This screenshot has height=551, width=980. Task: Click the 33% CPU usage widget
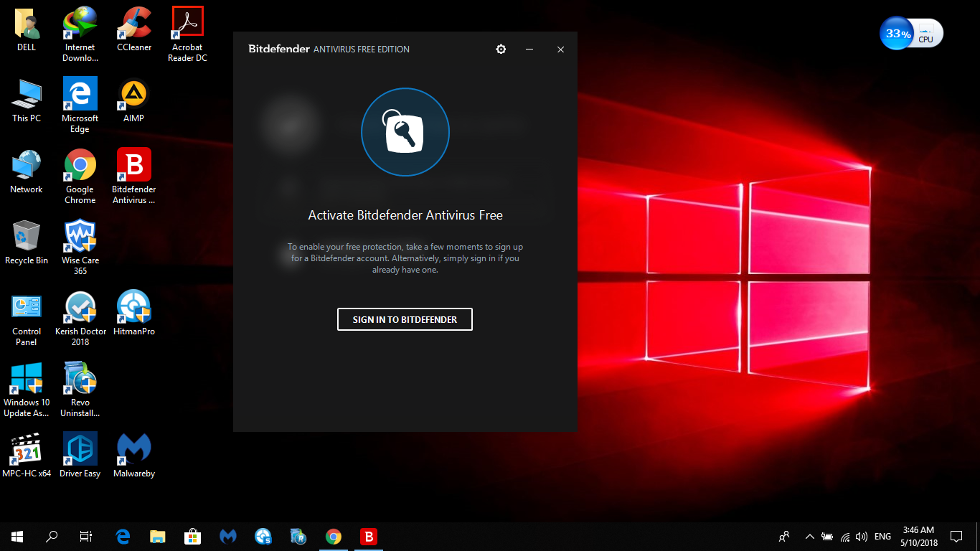(x=912, y=34)
